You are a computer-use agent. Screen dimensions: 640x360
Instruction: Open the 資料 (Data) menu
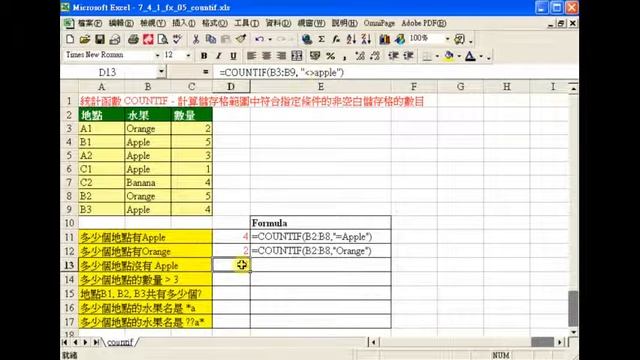[278, 23]
